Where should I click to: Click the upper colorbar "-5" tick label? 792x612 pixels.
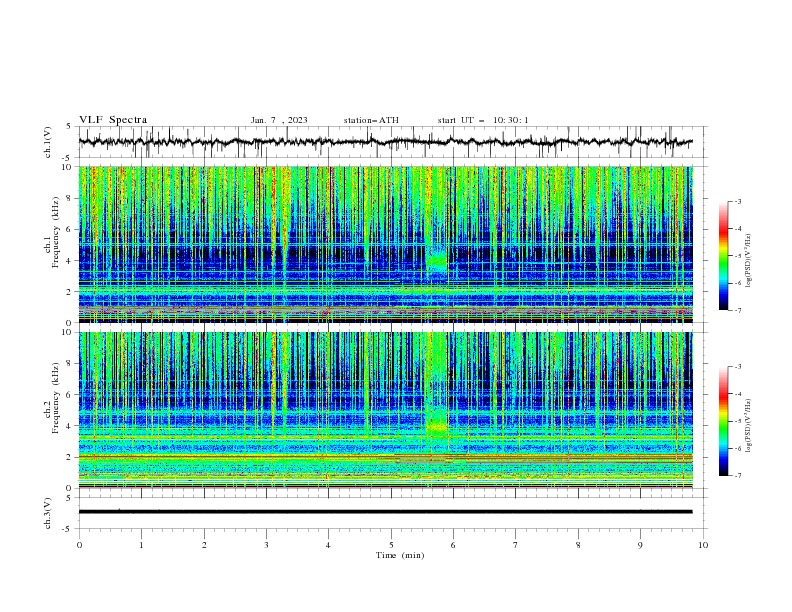click(738, 256)
